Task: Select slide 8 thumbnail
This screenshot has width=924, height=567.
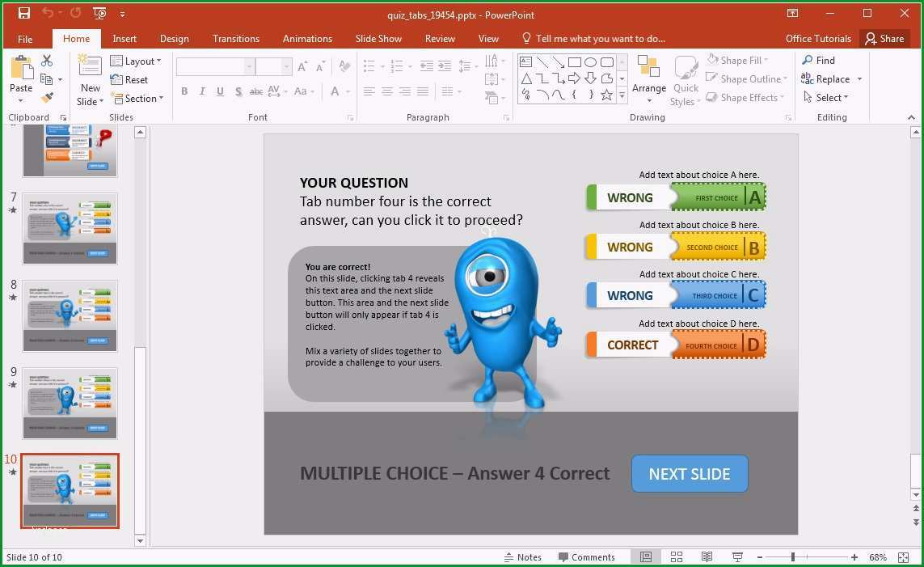Action: click(70, 316)
